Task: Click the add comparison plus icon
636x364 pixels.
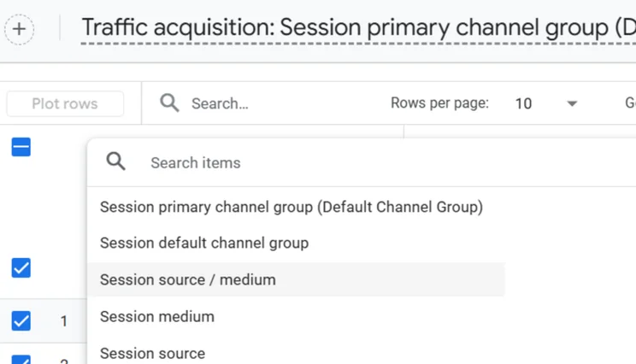Action: tap(19, 29)
